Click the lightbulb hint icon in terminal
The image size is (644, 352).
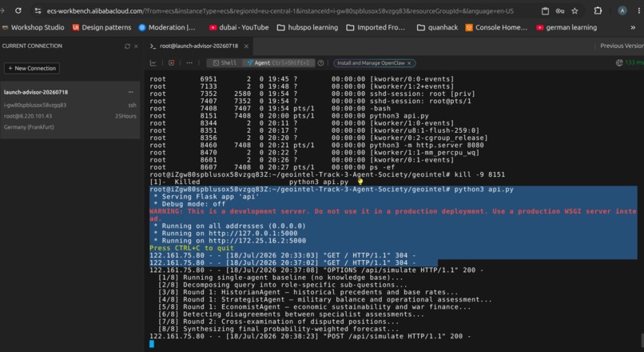click(360, 182)
